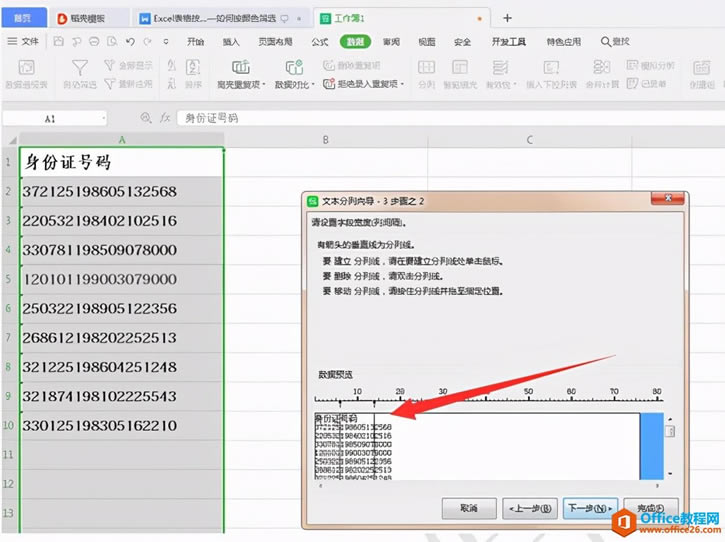
Task: Click the Undo arrow icon
Action: tap(130, 42)
